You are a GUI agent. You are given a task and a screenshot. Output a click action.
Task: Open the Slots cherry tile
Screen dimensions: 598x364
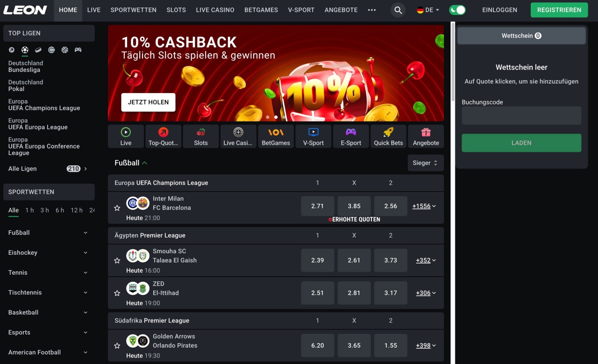point(201,136)
